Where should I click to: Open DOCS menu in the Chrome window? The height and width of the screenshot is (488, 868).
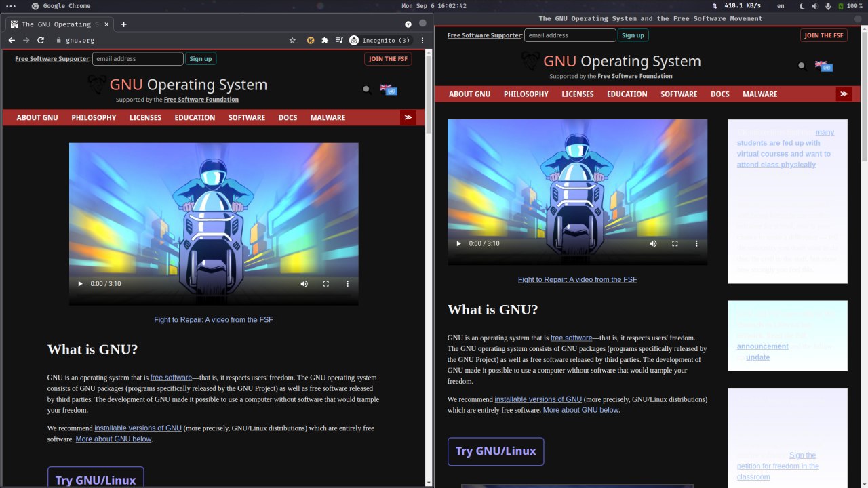click(x=288, y=117)
